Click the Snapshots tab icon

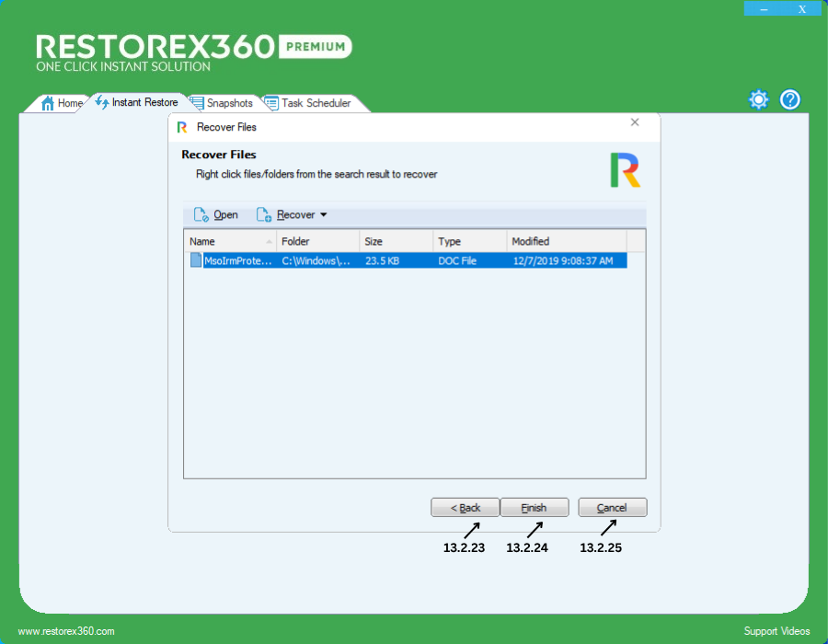point(197,103)
